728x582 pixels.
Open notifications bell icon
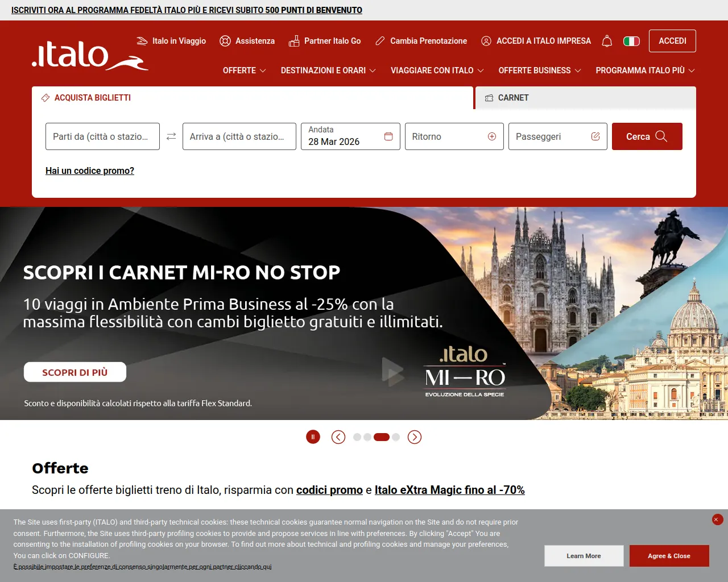(607, 41)
